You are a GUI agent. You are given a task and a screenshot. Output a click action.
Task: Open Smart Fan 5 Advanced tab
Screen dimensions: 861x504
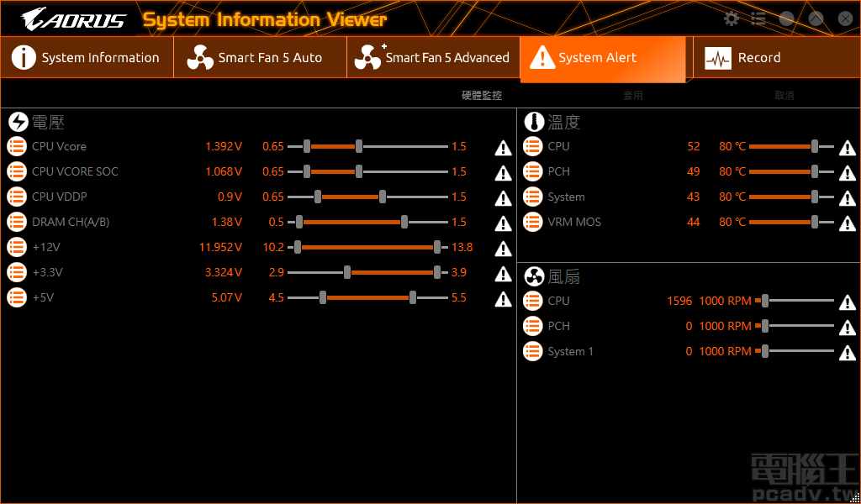click(433, 58)
